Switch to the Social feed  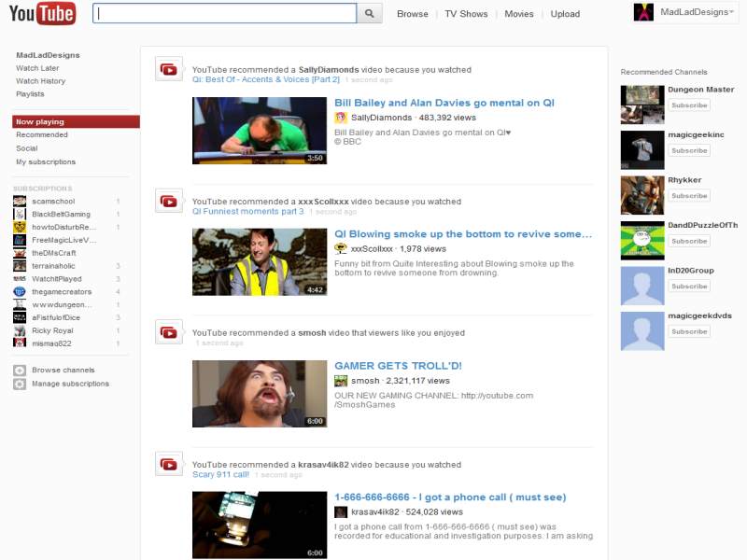click(27, 148)
